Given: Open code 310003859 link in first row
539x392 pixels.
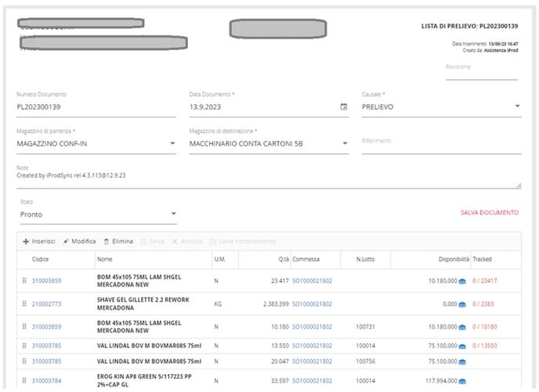Looking at the screenshot, I should point(46,281).
